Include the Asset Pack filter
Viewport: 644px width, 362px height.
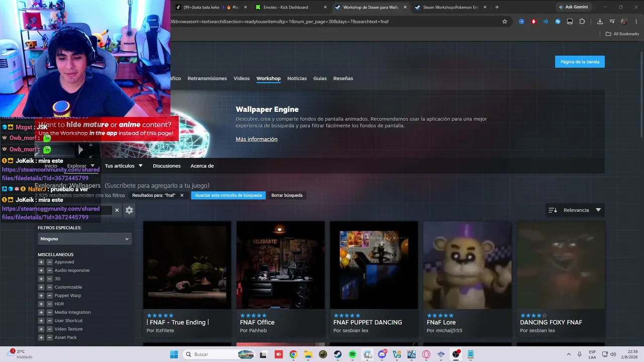click(x=41, y=337)
